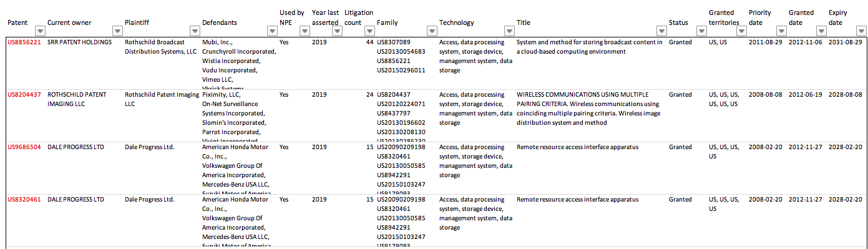Select the SRR PATENT HOLDINGS owner cell
This screenshot has height=249, width=868.
click(x=80, y=42)
